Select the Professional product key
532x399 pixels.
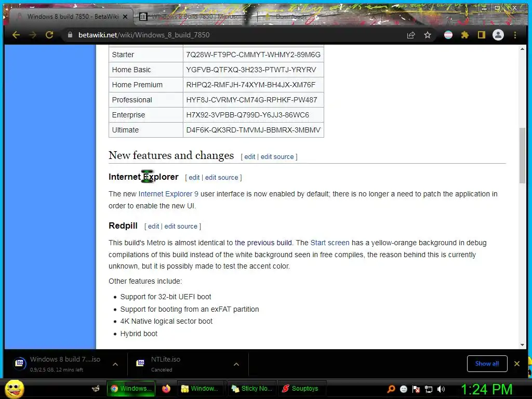click(251, 100)
